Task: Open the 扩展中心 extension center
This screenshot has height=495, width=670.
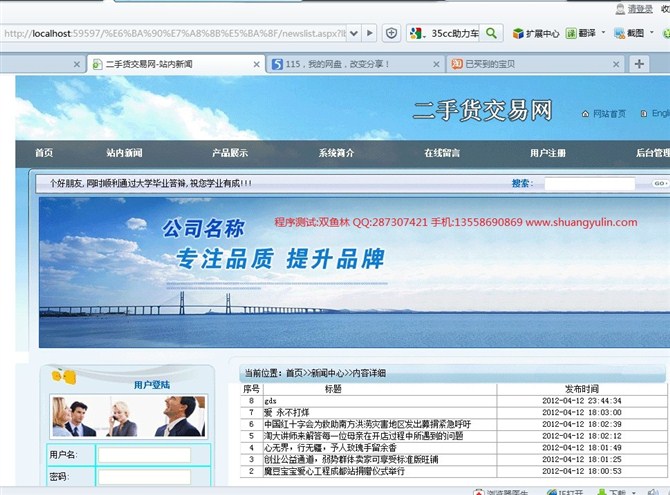Action: click(536, 33)
